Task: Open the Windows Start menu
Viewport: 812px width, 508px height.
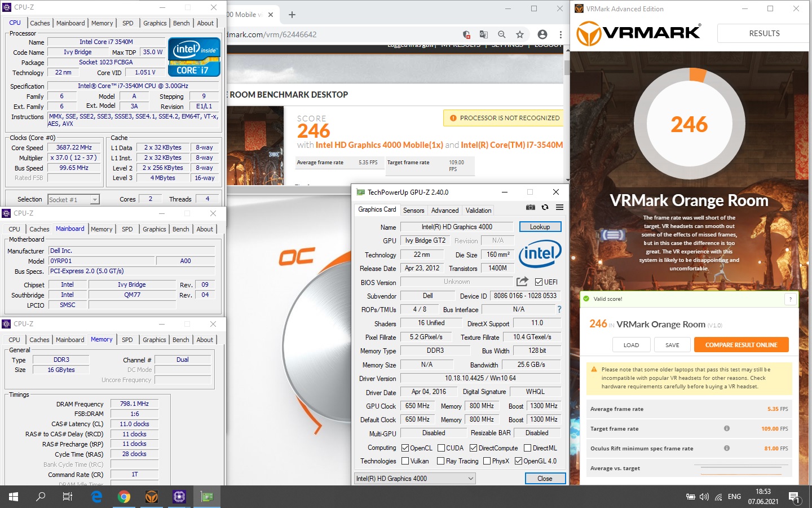Action: (14, 497)
